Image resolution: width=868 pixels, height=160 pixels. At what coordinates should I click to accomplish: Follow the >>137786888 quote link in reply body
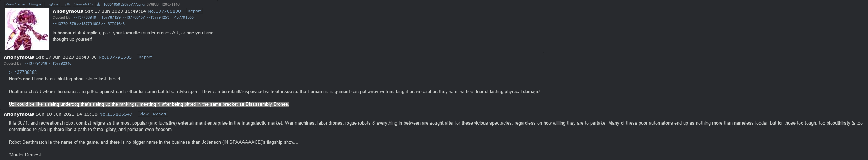tap(23, 72)
